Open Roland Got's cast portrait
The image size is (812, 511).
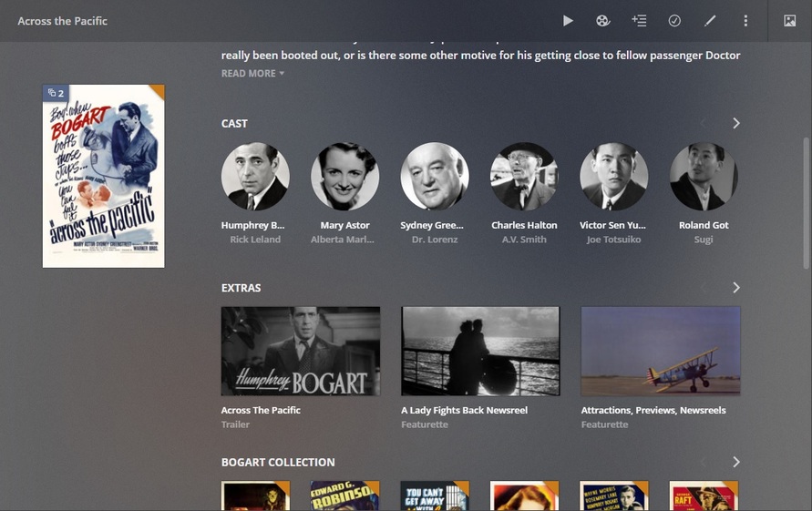(x=704, y=176)
